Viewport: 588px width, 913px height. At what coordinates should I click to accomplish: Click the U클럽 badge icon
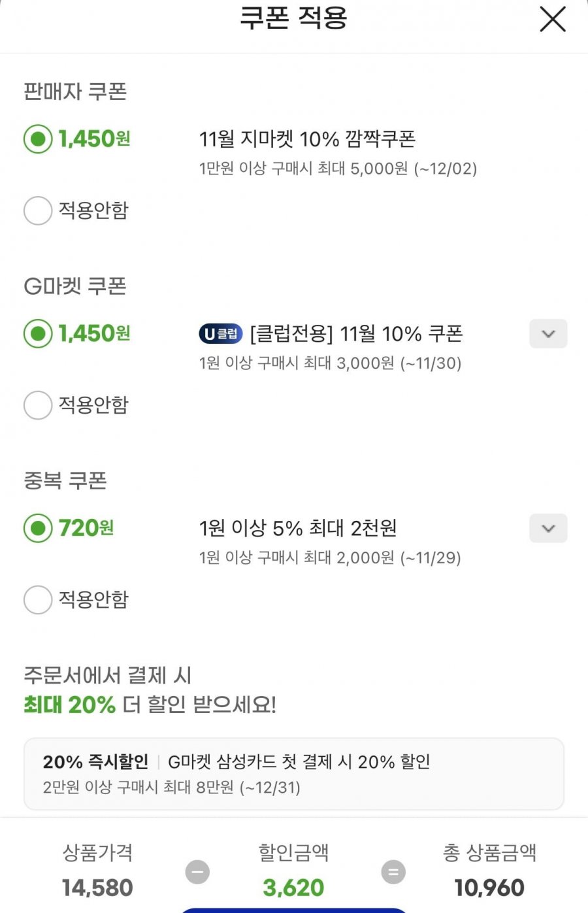221,334
